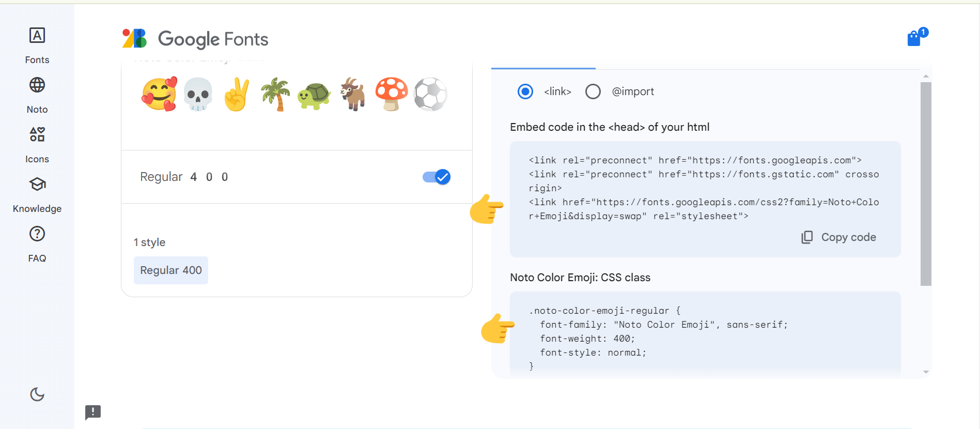
Task: Click the "Embed code in the <head>" heading
Action: [x=610, y=127]
